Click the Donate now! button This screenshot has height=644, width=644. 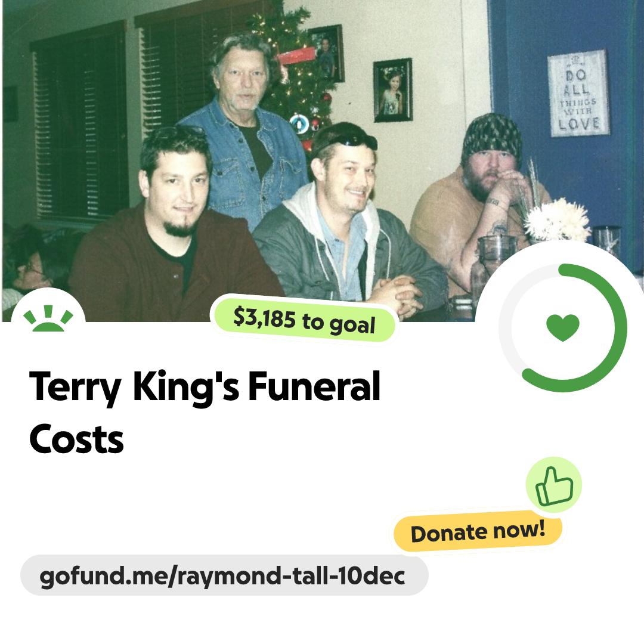pyautogui.click(x=478, y=531)
